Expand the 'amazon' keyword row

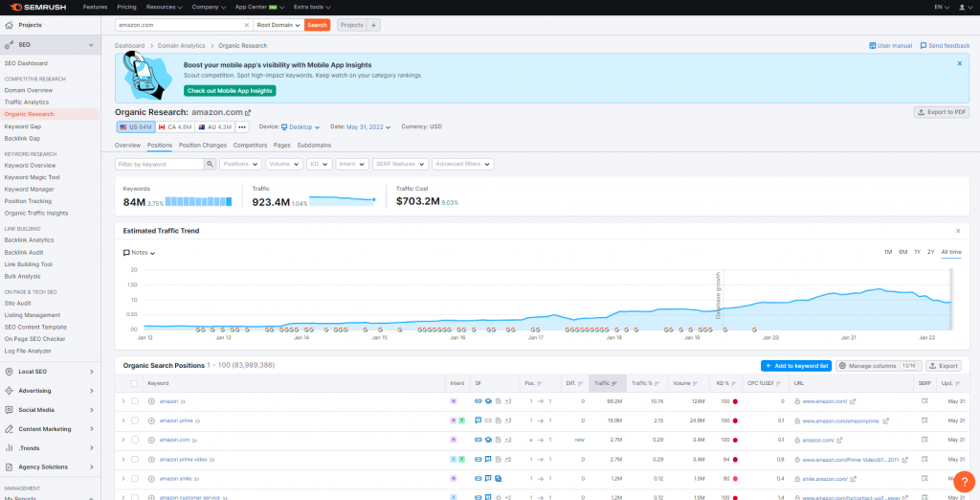point(123,401)
